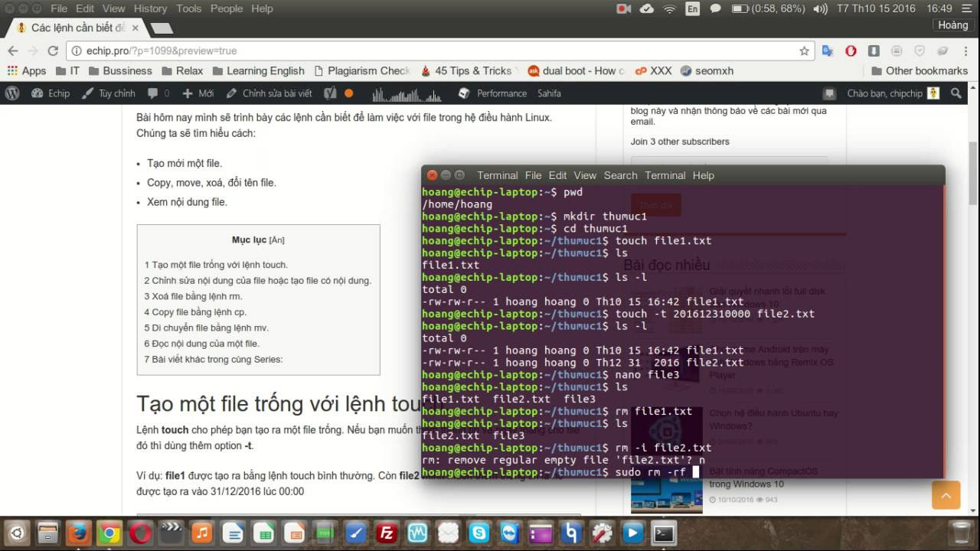
Task: Open the Ubuntu launcher button in the dock
Action: click(16, 533)
